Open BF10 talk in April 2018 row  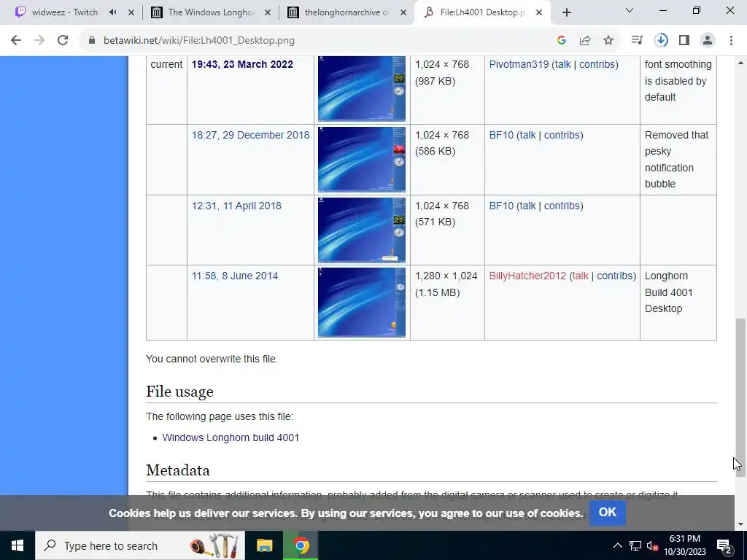point(527,206)
